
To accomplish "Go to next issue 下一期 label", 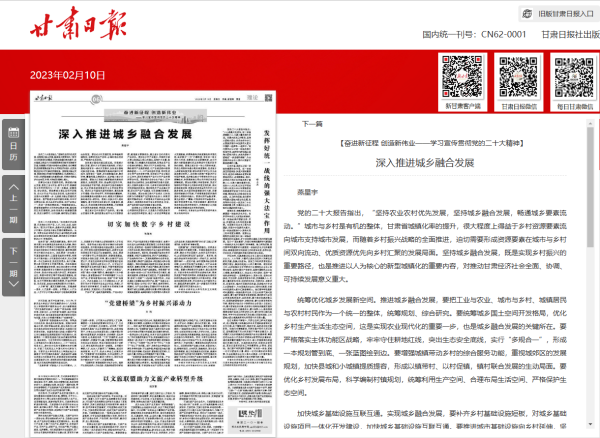I will [13, 262].
